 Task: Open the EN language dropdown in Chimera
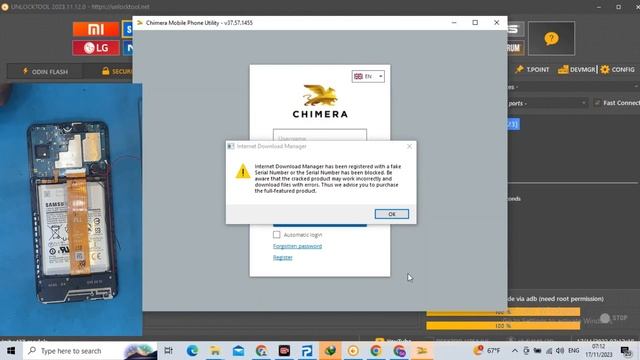(368, 76)
